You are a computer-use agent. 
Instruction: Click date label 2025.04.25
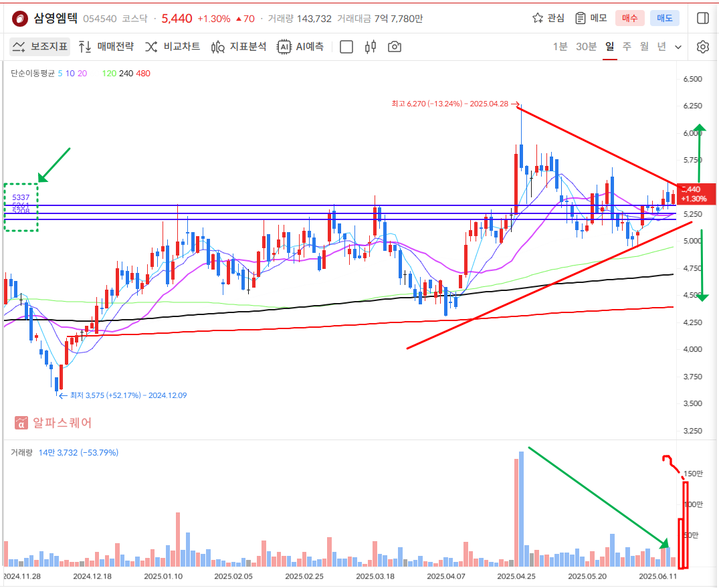point(516,576)
